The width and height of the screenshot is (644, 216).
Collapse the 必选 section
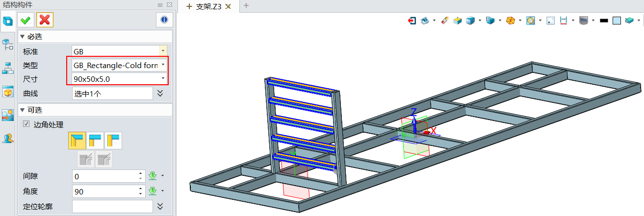click(x=22, y=37)
